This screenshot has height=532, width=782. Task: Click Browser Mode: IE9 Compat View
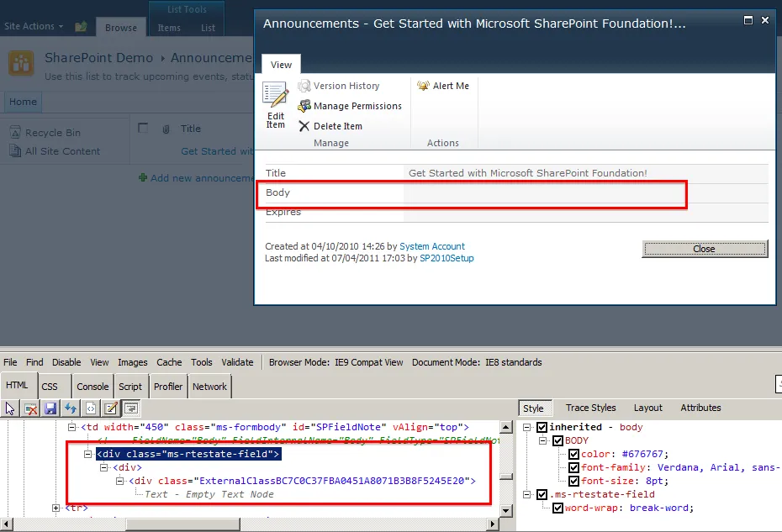(336, 362)
